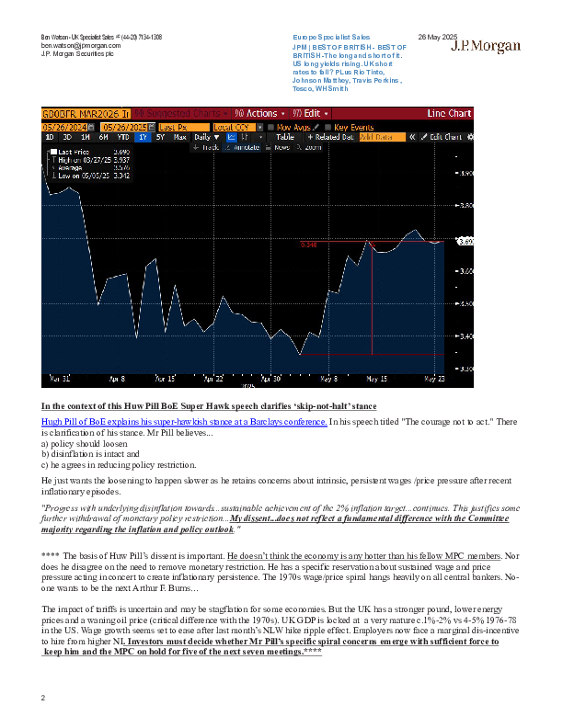
Task: Toggle the Key Events checkbox
Action: (x=327, y=127)
